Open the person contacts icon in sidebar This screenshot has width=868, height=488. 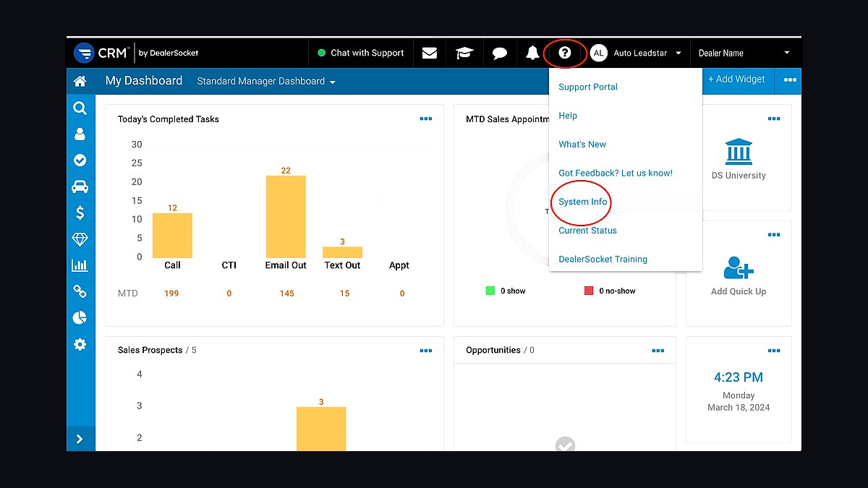pyautogui.click(x=80, y=134)
